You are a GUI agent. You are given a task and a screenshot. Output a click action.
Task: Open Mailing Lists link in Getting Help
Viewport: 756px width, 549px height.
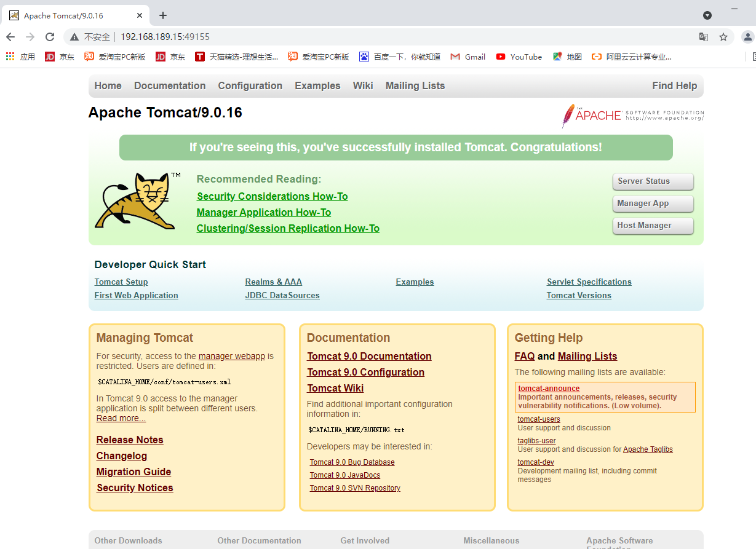click(587, 357)
